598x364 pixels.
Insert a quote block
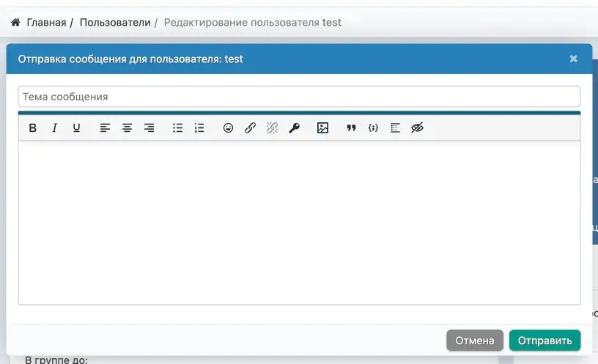[351, 127]
